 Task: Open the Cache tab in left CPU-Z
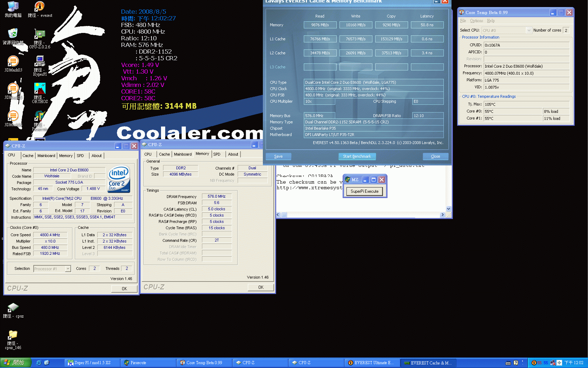pyautogui.click(x=28, y=156)
